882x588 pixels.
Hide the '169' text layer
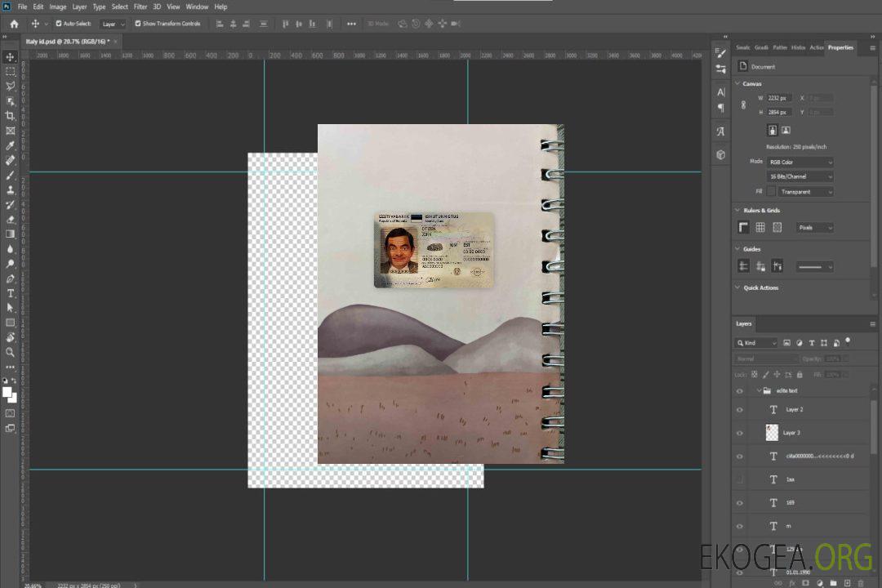point(740,503)
